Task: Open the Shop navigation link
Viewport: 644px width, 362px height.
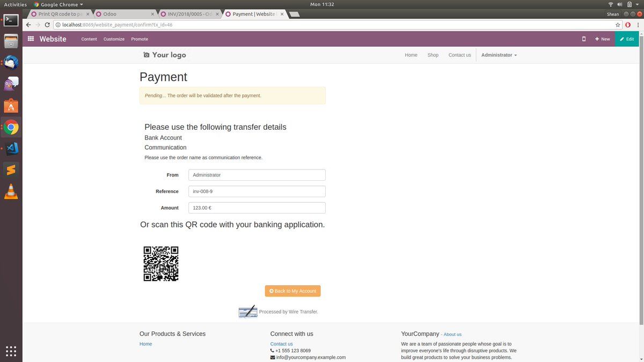Action: [x=433, y=55]
